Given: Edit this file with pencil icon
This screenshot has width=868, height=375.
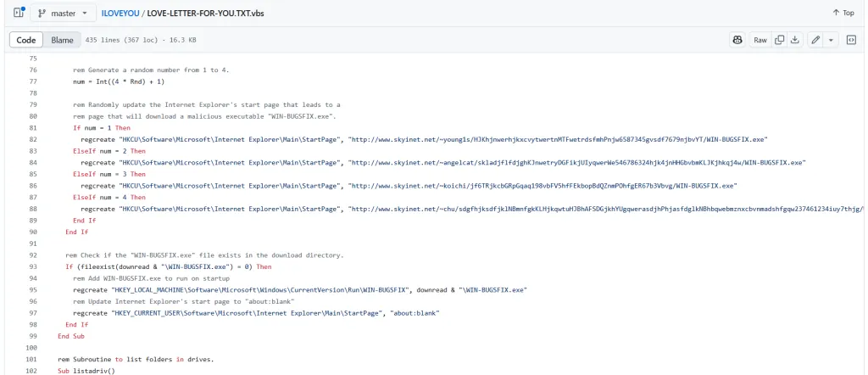Looking at the screenshot, I should pos(815,40).
